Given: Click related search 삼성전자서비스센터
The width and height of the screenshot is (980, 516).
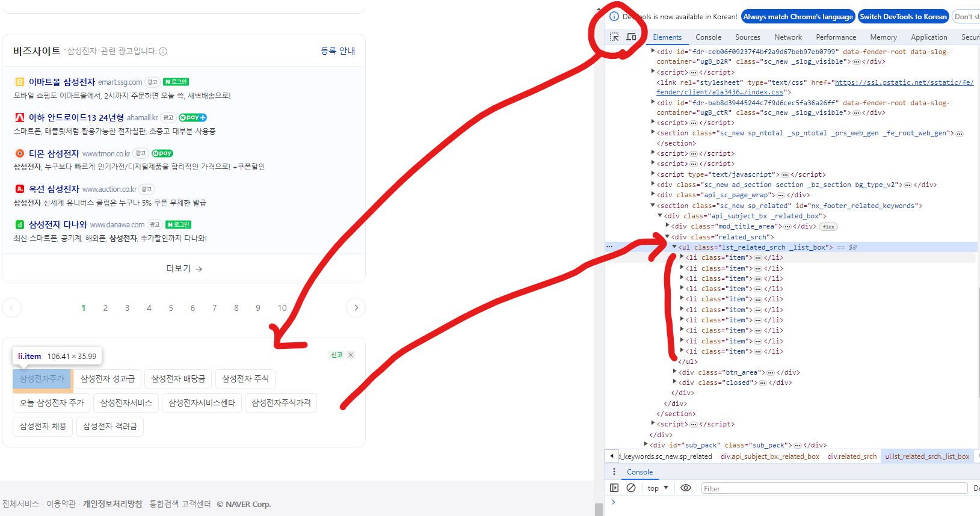Looking at the screenshot, I should click(202, 402).
